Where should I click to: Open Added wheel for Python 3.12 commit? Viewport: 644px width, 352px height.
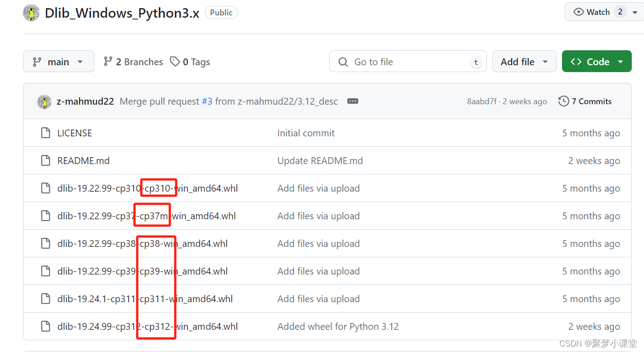coord(338,326)
